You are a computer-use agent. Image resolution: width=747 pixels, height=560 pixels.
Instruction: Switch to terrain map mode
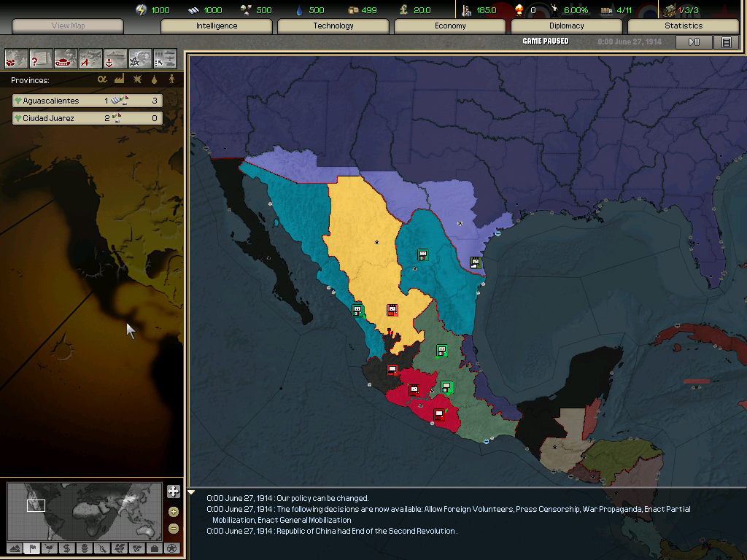click(x=15, y=548)
